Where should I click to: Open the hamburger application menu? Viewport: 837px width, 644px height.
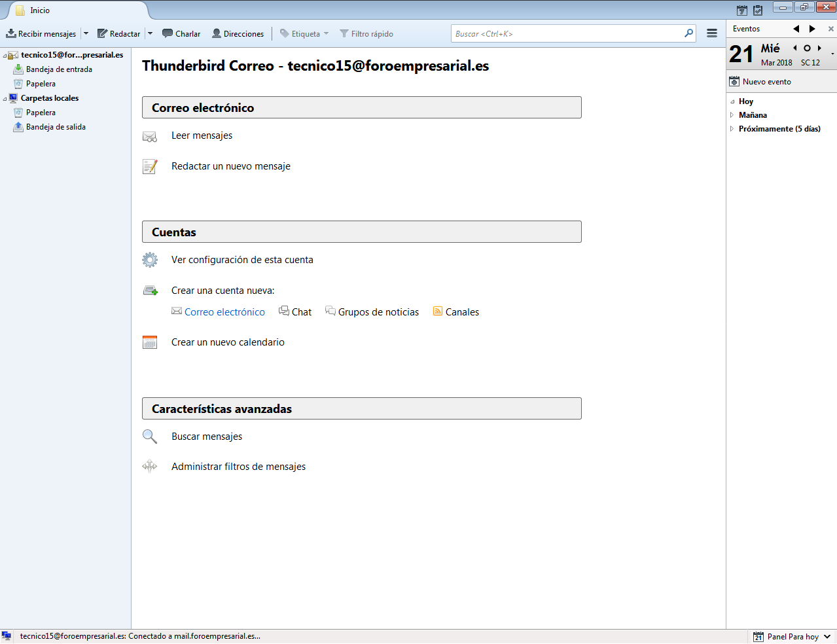pos(712,33)
